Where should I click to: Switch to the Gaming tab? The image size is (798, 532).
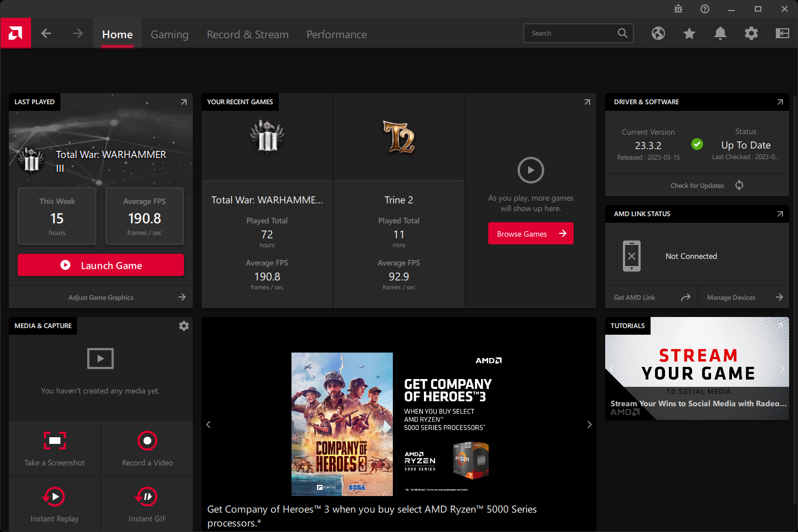pyautogui.click(x=170, y=34)
